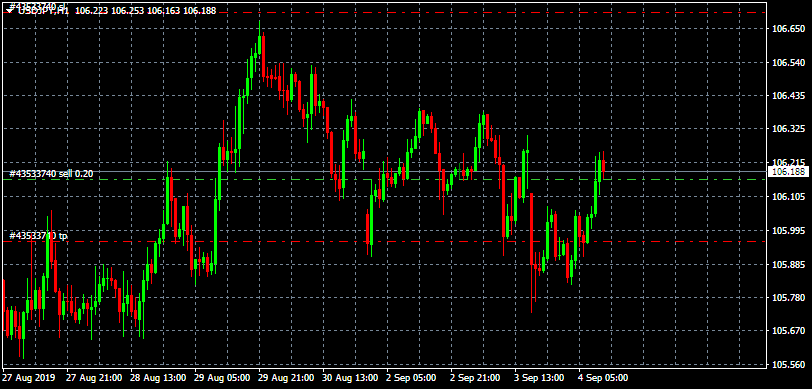
Task: Click the 105.780 price scale label
Action: point(787,297)
